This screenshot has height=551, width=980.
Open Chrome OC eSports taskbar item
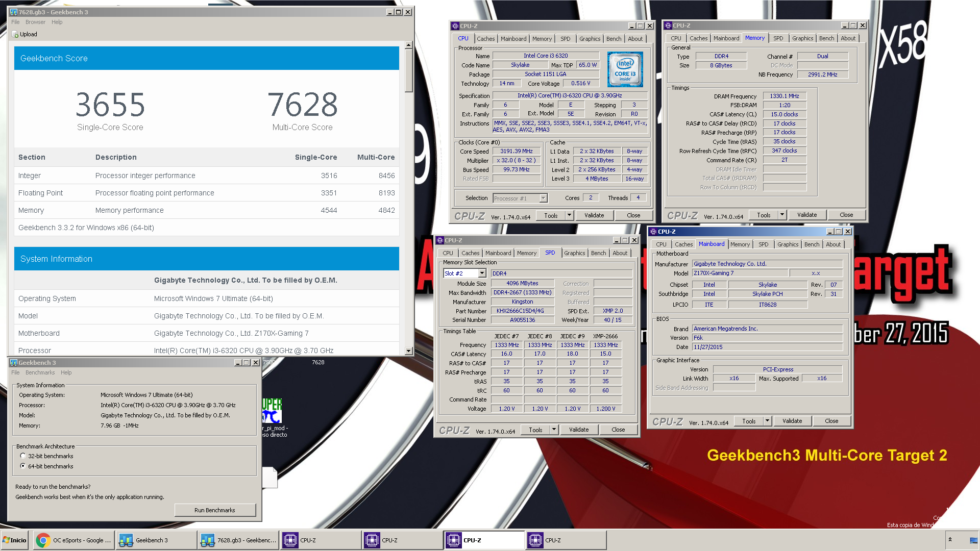(74, 540)
